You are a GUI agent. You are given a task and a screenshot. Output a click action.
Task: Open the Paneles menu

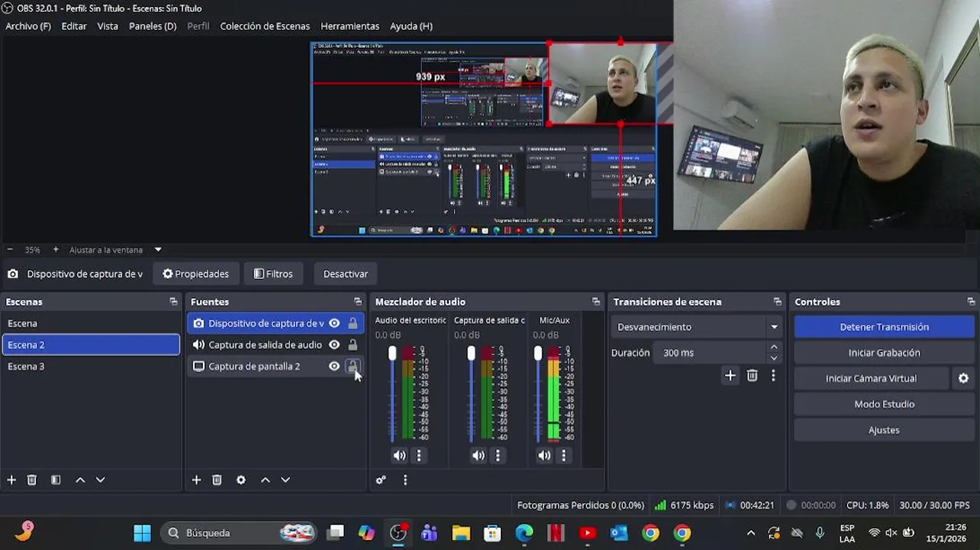pos(153,26)
